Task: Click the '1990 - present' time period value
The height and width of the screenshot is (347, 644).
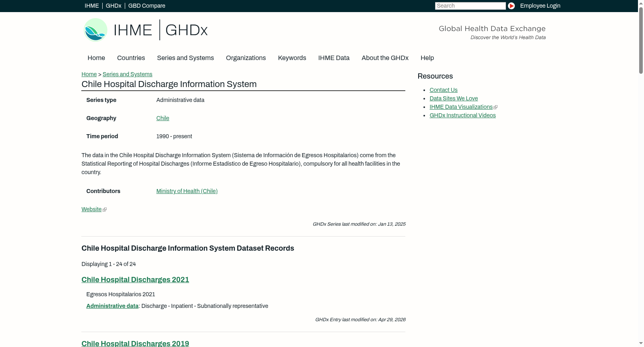Action: tap(174, 136)
